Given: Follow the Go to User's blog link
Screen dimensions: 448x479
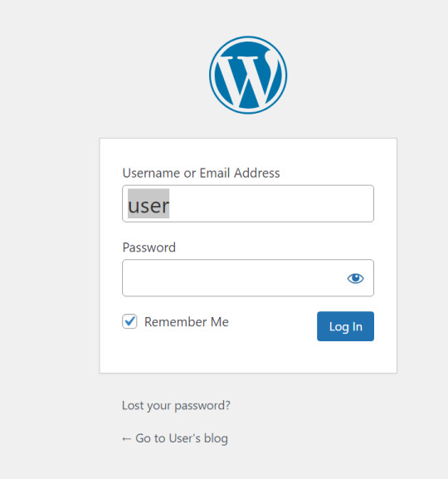Looking at the screenshot, I should click(175, 438).
